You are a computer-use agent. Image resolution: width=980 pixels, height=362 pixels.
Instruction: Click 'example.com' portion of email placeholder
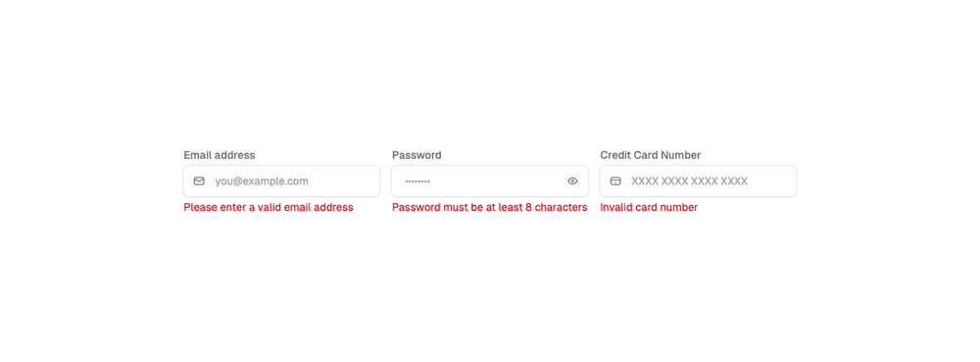(275, 181)
